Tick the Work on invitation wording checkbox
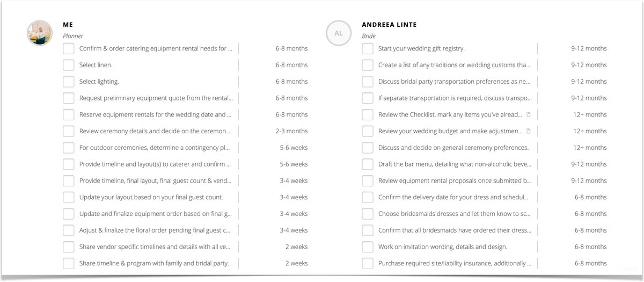644x282 pixels. [367, 247]
